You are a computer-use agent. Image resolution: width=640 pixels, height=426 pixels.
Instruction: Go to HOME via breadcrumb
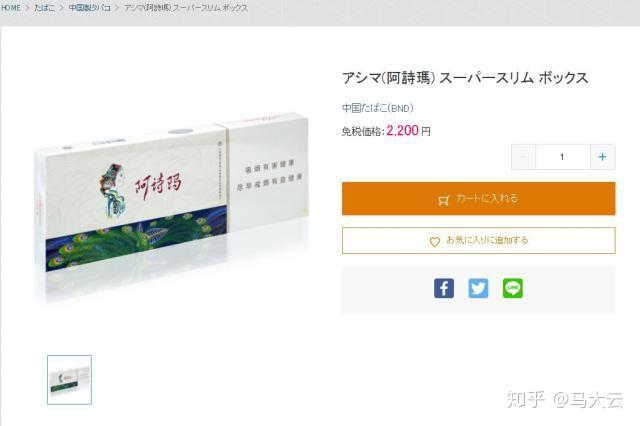tap(11, 8)
